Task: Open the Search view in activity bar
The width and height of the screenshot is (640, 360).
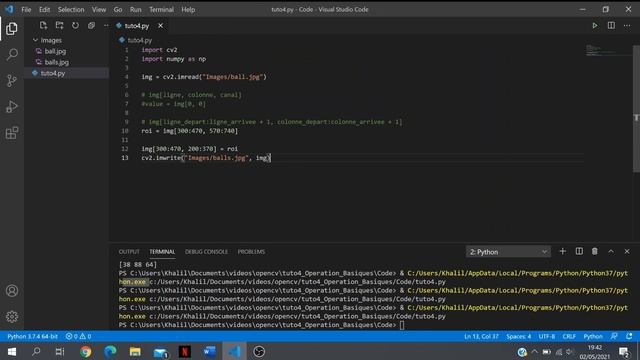Action: coord(12,54)
